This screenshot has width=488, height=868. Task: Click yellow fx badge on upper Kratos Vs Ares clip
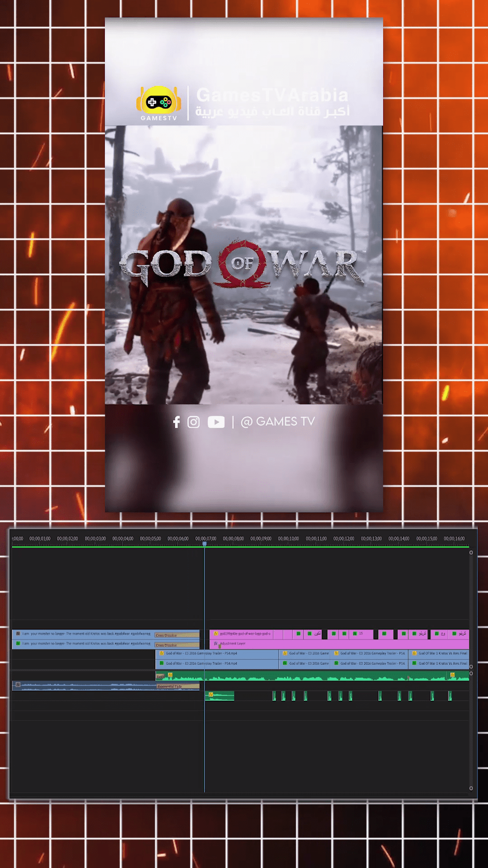point(415,653)
